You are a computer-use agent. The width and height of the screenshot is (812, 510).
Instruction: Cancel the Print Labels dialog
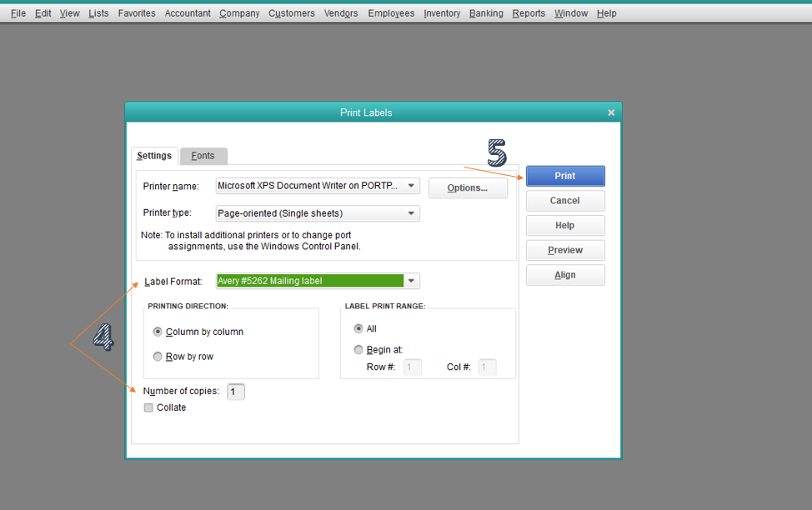coord(565,201)
